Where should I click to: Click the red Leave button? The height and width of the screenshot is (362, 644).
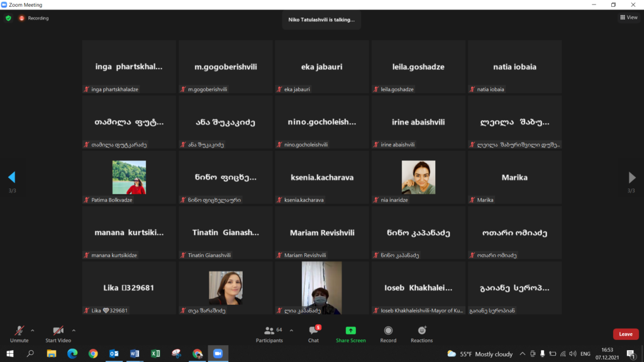point(625,334)
